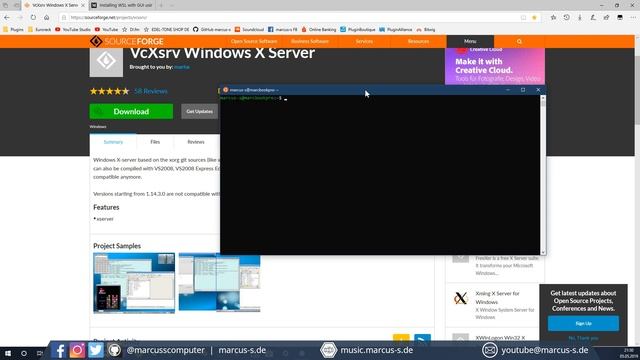
Task: Open the Plugins bookmark folder
Action: point(13,29)
